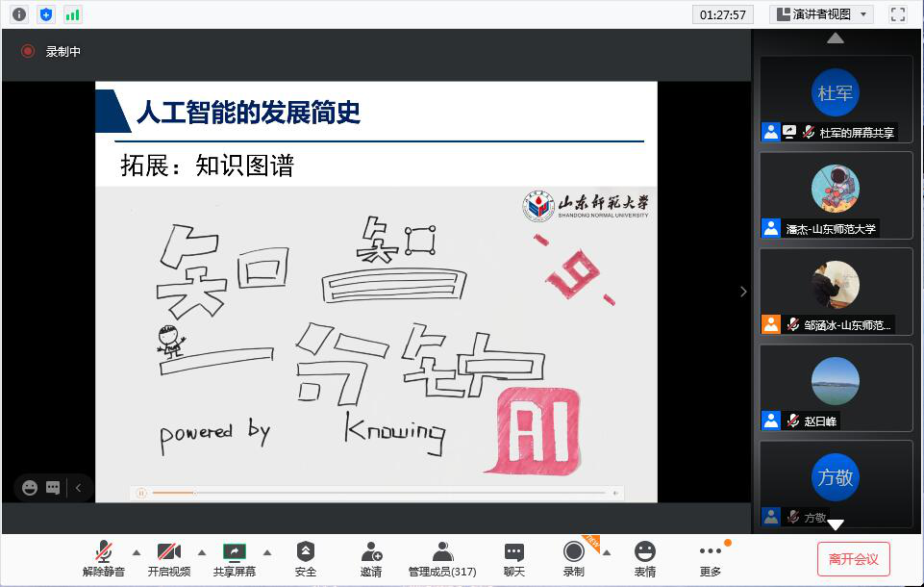Screen dimensions: 924x587
Task: Turn on camera with 开启视频
Action: (169, 558)
